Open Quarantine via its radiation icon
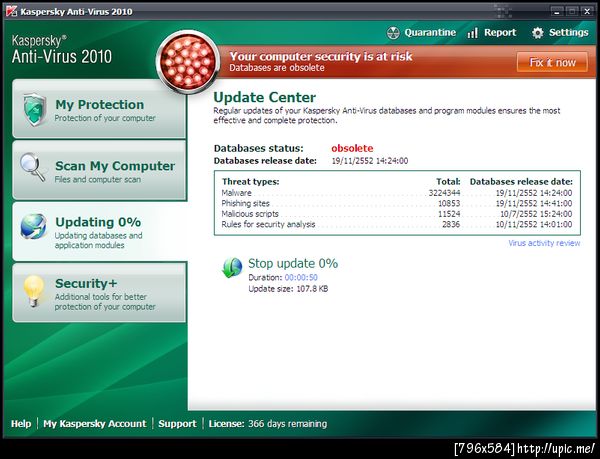 click(x=393, y=33)
